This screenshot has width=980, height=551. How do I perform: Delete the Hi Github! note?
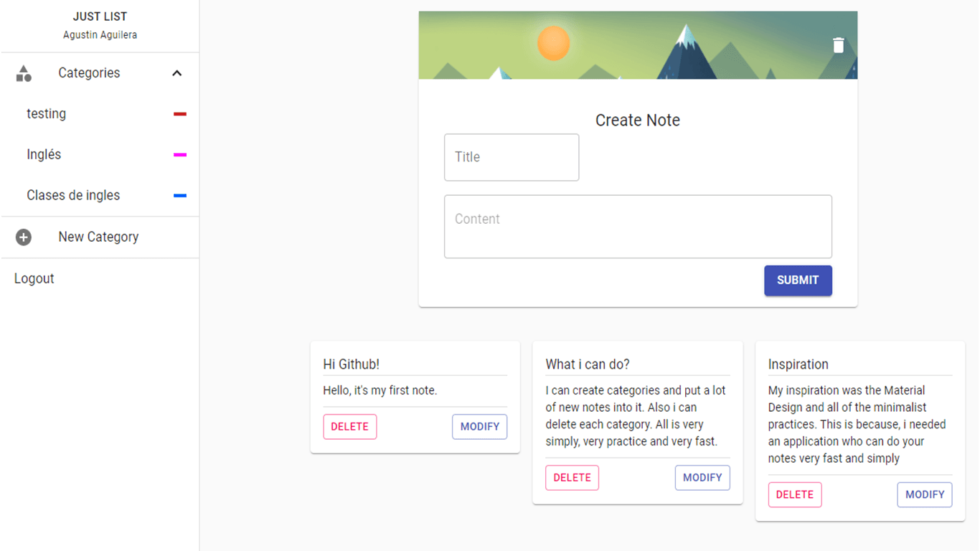tap(349, 427)
